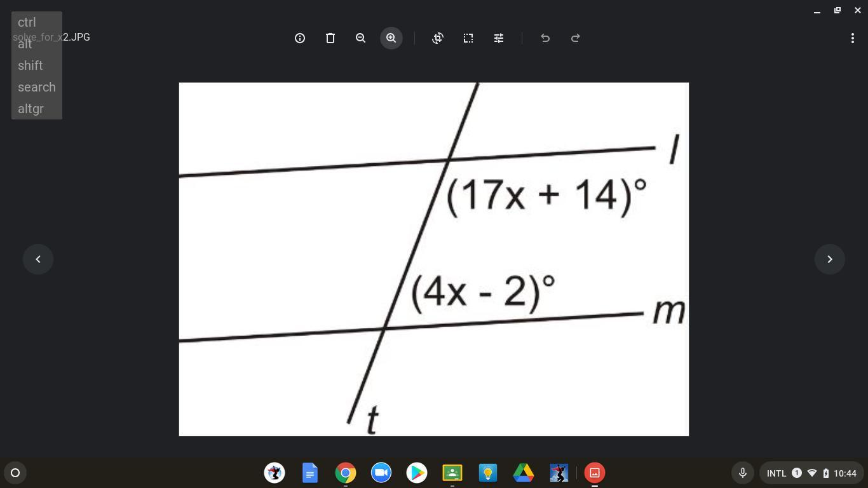This screenshot has width=868, height=488.
Task: Open the image info panel
Action: tap(300, 38)
